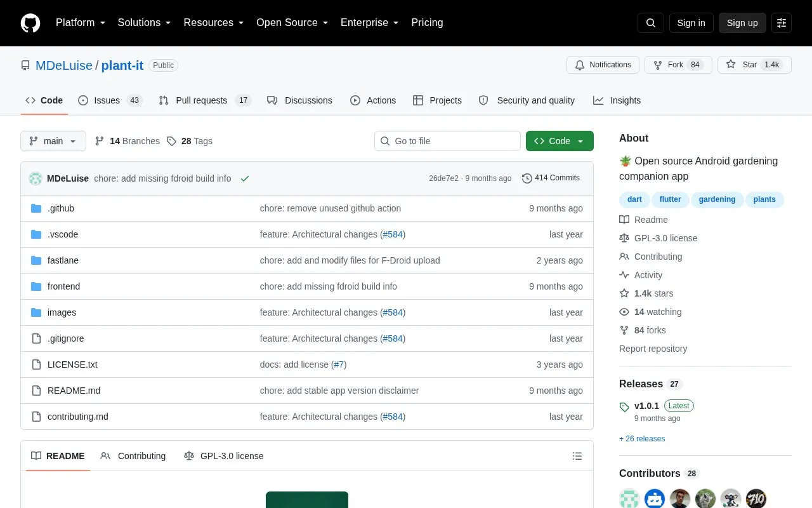This screenshot has width=812, height=508.
Task: Switch to the Issues tab
Action: coord(110,100)
